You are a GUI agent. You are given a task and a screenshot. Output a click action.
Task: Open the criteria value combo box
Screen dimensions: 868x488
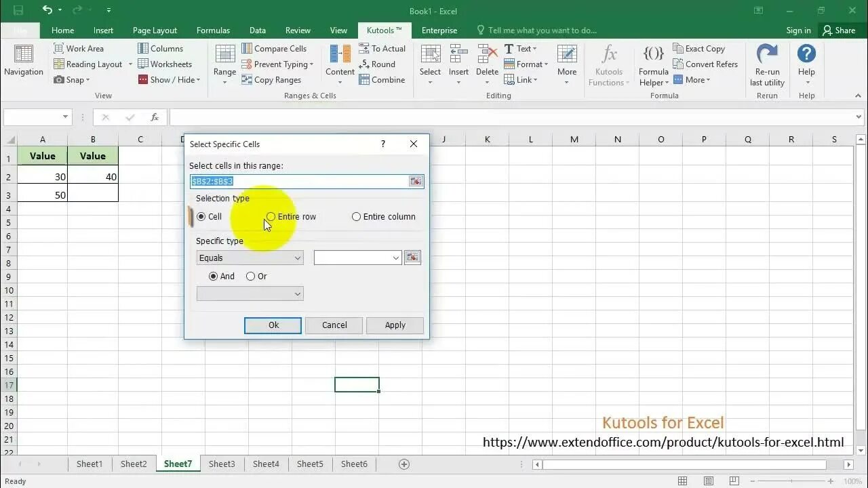[357, 258]
